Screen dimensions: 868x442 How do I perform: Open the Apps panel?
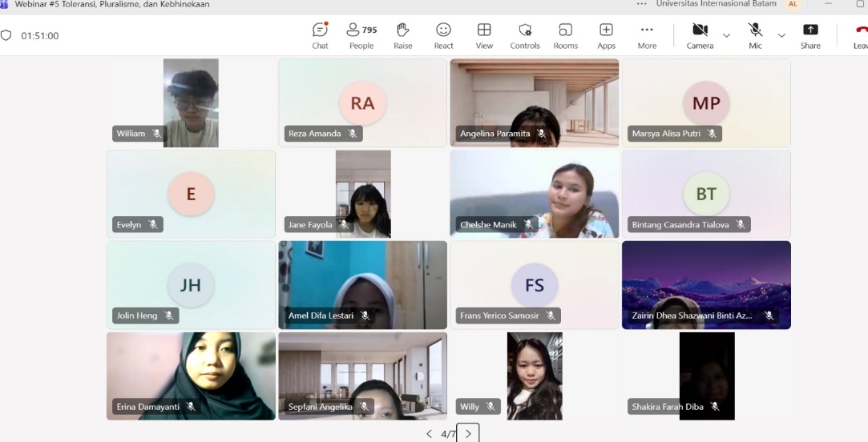tap(606, 35)
